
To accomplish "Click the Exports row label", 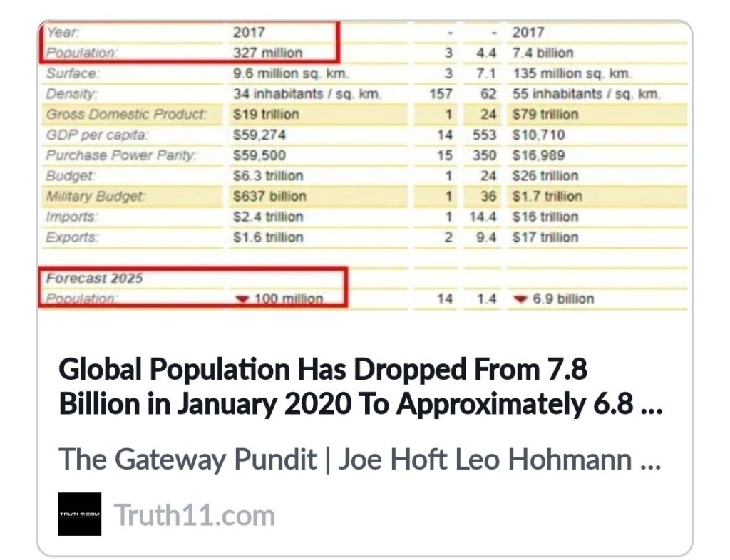I will point(71,237).
